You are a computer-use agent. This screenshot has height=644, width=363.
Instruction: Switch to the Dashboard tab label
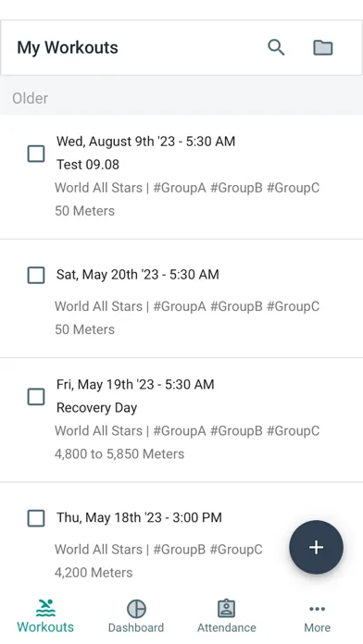click(x=136, y=627)
